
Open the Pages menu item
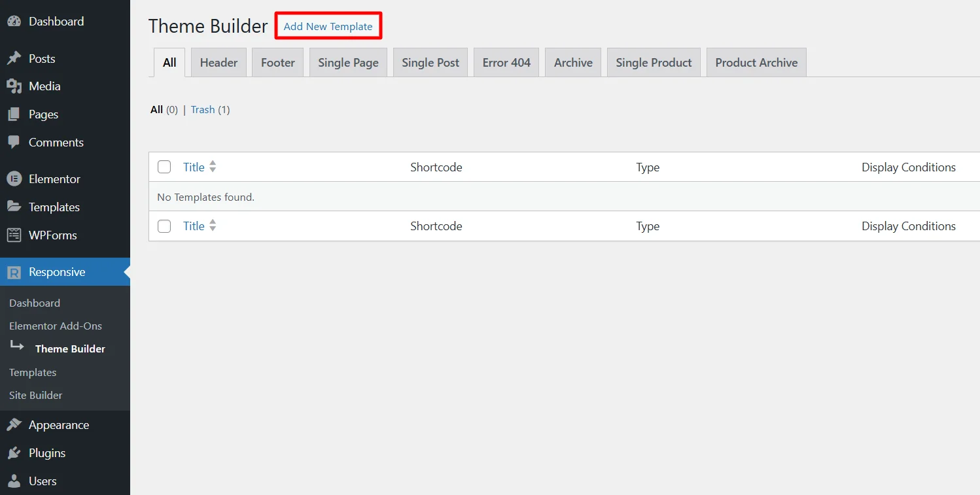point(43,114)
